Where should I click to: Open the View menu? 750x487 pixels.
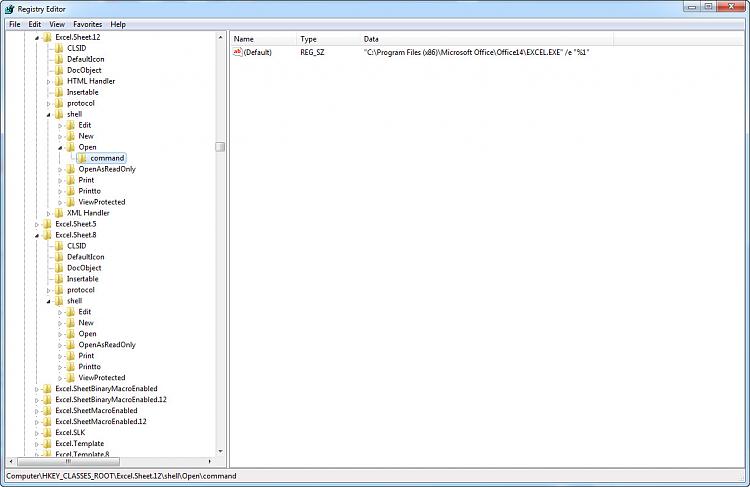[x=57, y=24]
